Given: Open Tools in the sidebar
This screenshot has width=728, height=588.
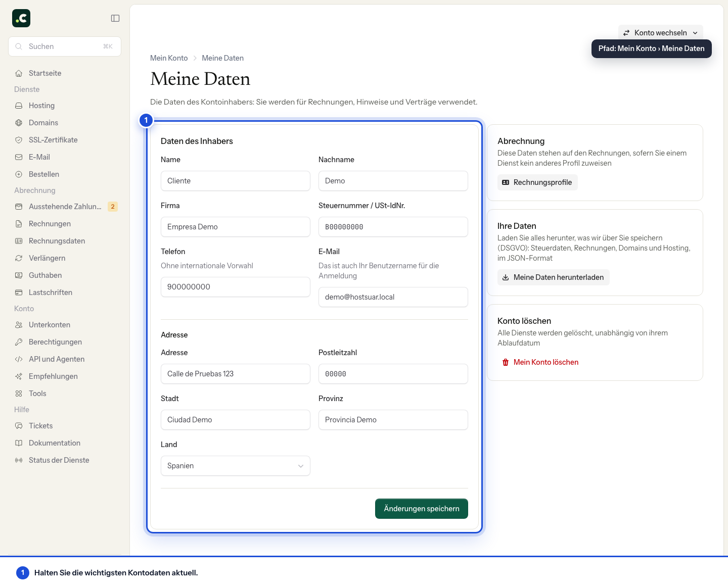Looking at the screenshot, I should 65,394.
